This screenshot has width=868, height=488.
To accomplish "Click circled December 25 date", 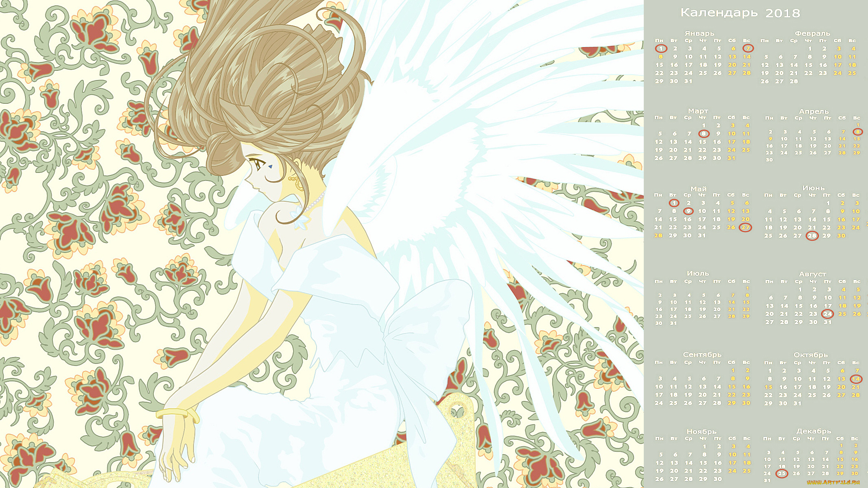I will coord(781,473).
